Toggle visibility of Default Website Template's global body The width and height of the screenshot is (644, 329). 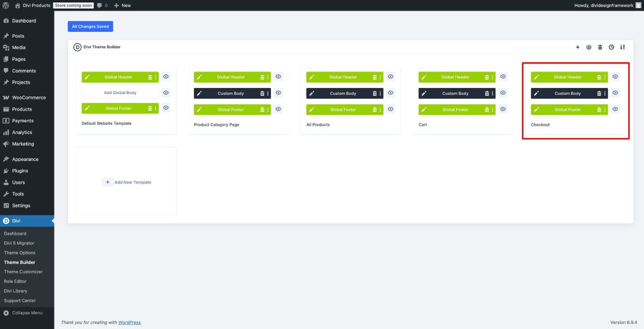tap(166, 93)
